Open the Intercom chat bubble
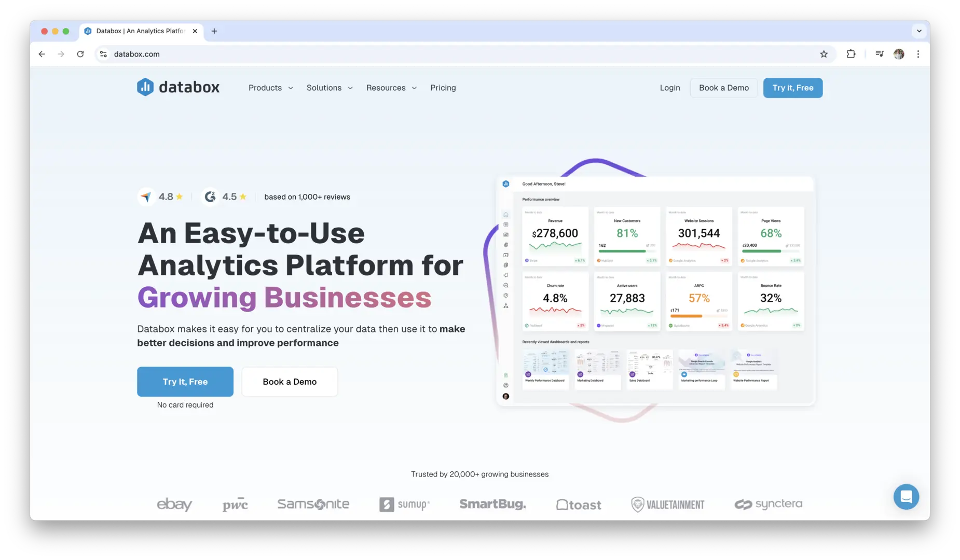This screenshot has height=560, width=960. point(906,497)
